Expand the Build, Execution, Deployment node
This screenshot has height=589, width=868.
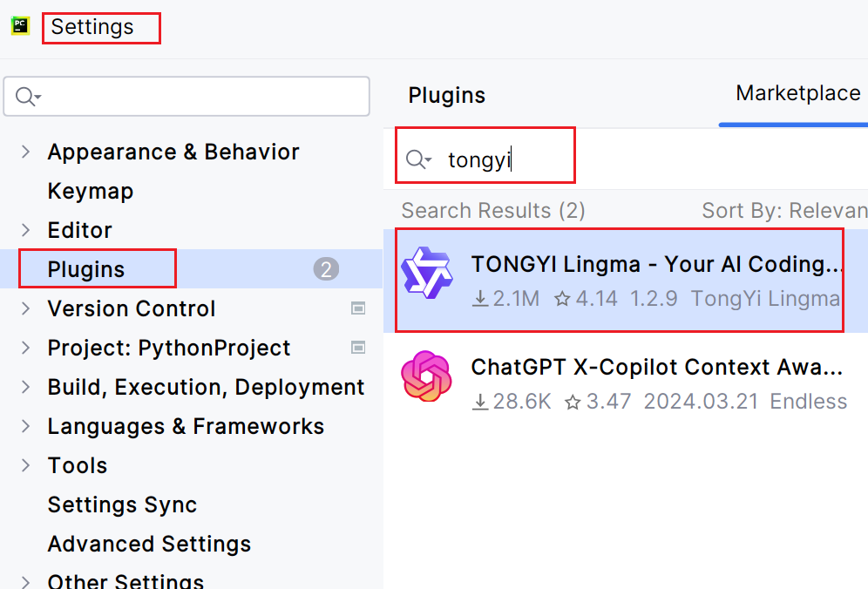click(26, 387)
